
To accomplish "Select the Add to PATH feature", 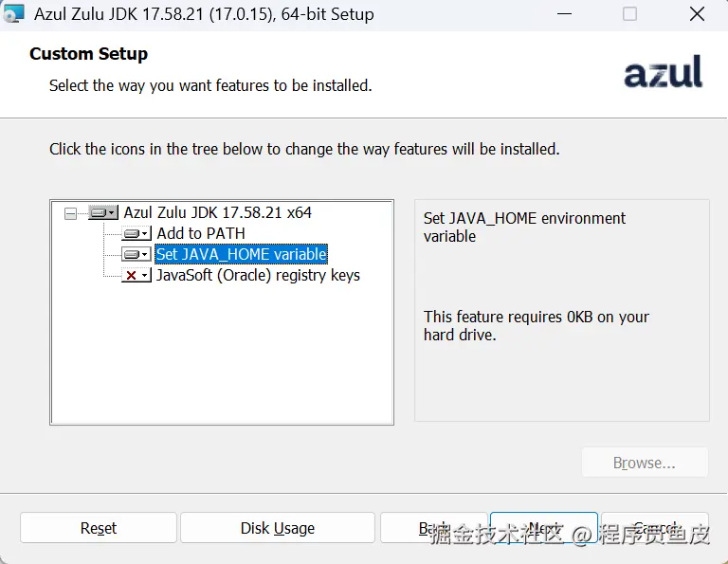I will pos(201,233).
